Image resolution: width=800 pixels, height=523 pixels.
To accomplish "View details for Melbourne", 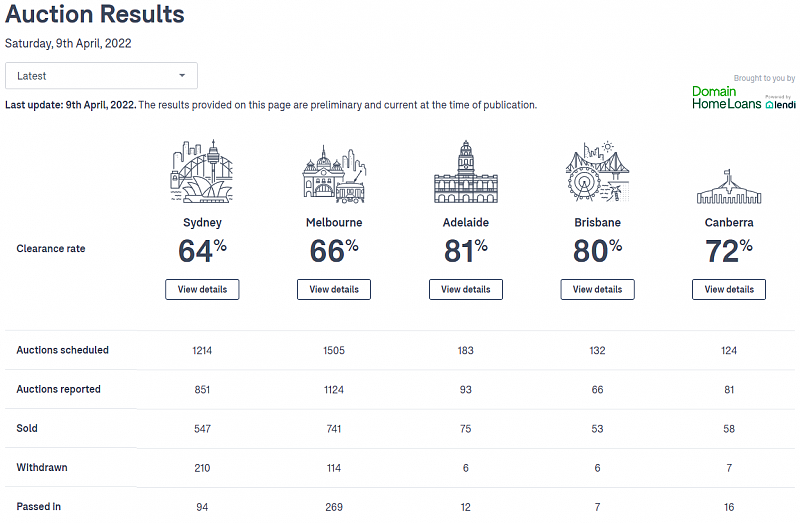I will (x=334, y=289).
